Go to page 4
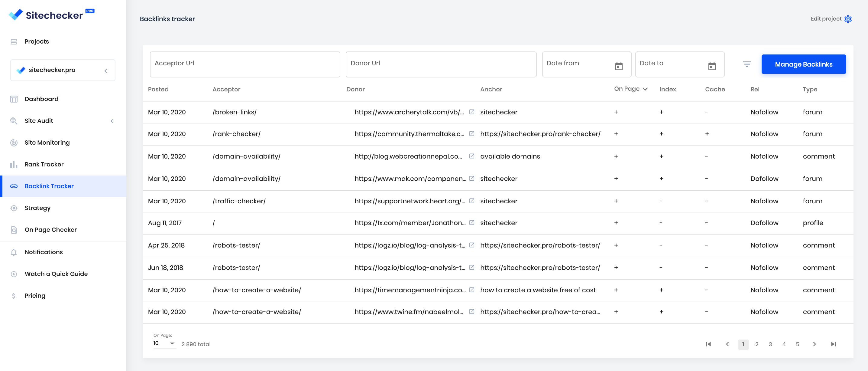The image size is (868, 371). 784,344
